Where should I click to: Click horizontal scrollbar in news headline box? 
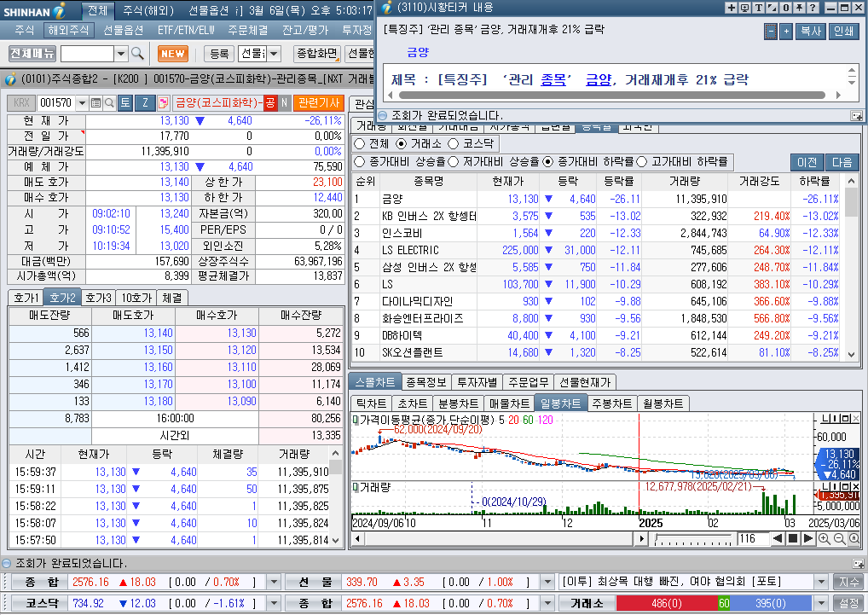pos(613,96)
